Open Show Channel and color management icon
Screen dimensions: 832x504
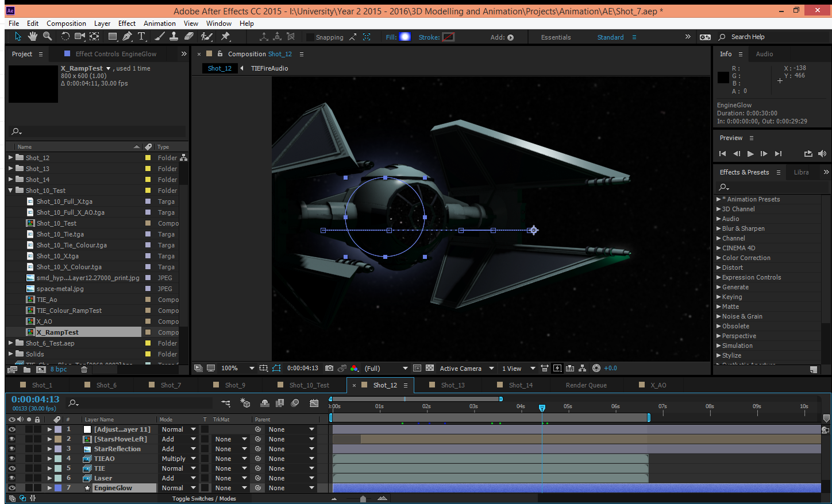coord(354,369)
